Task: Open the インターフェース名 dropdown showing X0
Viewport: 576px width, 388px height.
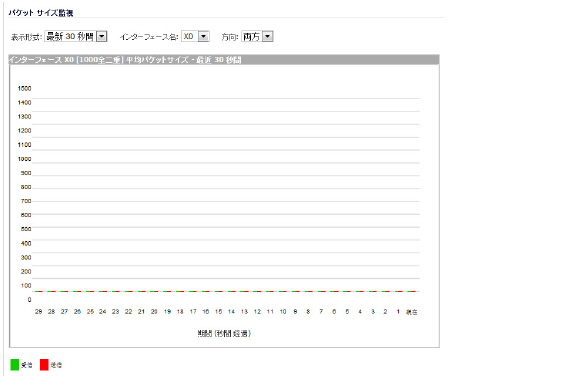Action: [x=195, y=36]
